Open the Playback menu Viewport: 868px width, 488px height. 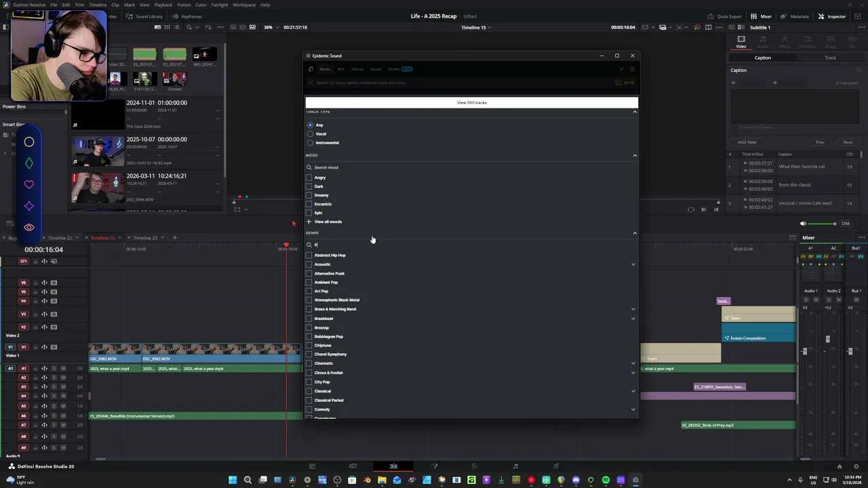click(163, 5)
